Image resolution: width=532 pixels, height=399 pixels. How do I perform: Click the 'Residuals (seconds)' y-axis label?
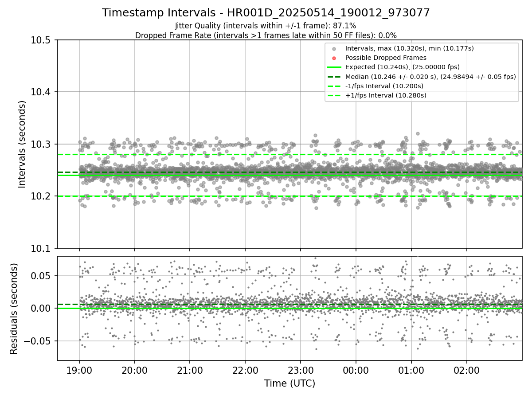pyautogui.click(x=14, y=309)
